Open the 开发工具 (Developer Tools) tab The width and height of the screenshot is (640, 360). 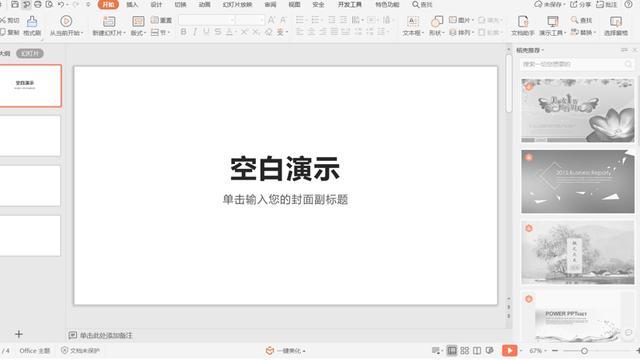(x=349, y=4)
